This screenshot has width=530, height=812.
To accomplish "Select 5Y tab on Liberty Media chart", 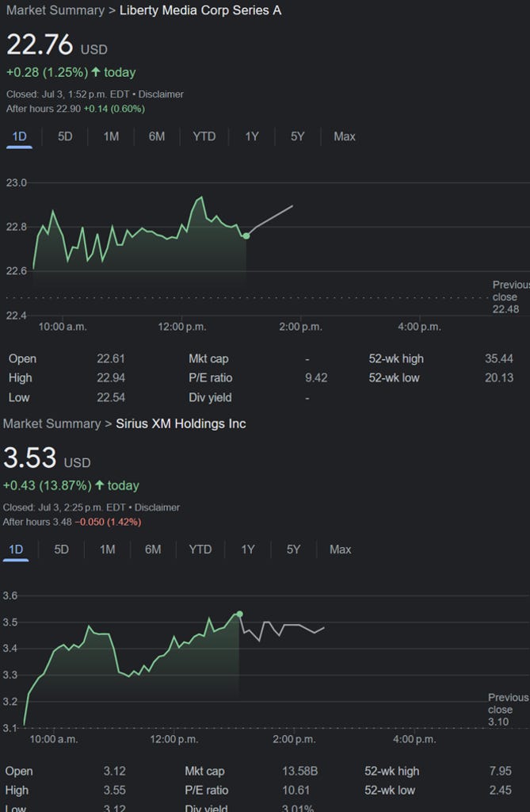I will (298, 136).
